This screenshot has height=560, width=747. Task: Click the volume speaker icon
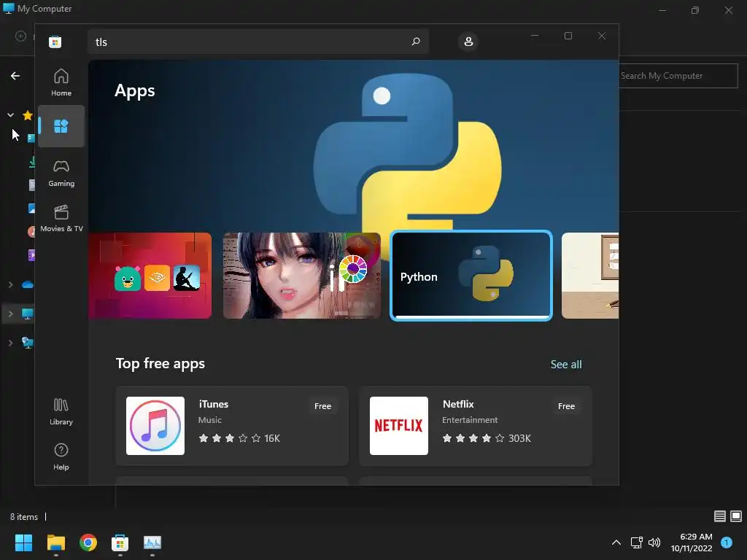[x=654, y=542]
